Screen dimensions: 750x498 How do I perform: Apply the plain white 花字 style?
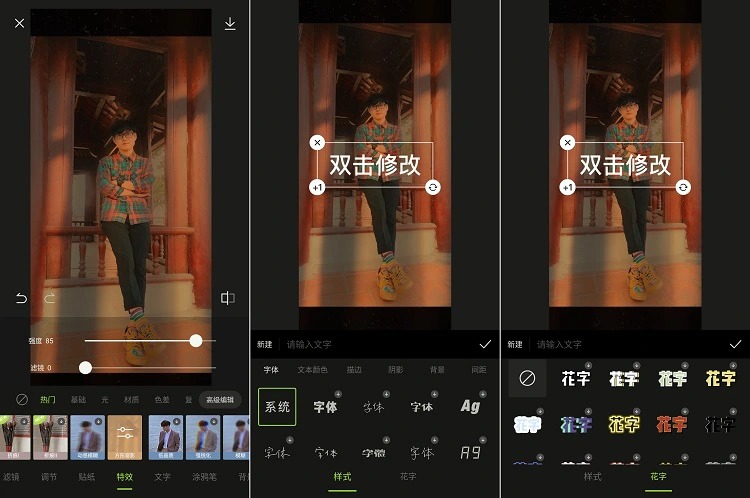[576, 378]
